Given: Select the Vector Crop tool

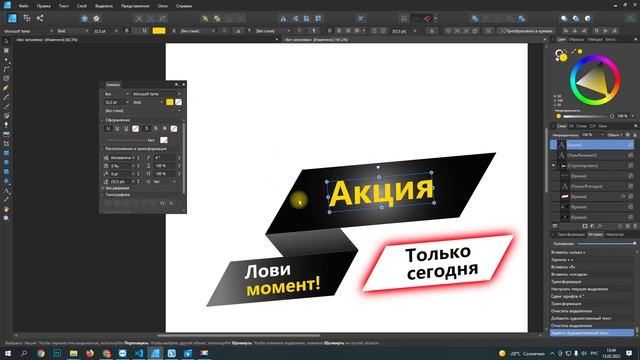Looking at the screenshot, I should click(x=6, y=144).
